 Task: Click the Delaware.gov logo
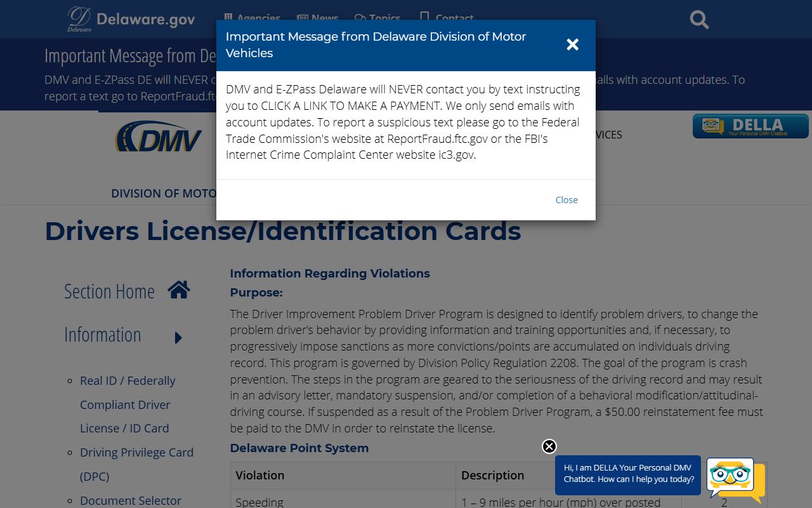(x=131, y=19)
